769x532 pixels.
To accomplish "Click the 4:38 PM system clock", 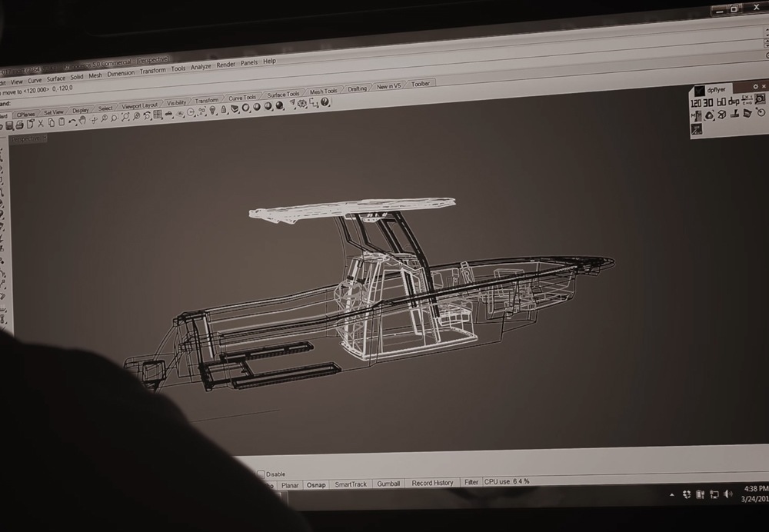I will click(x=756, y=489).
